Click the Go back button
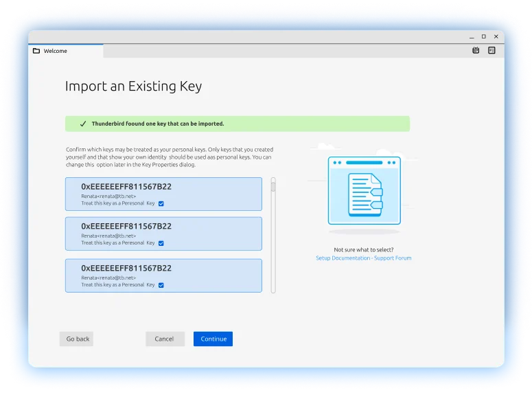The image size is (532, 397). [x=76, y=339]
